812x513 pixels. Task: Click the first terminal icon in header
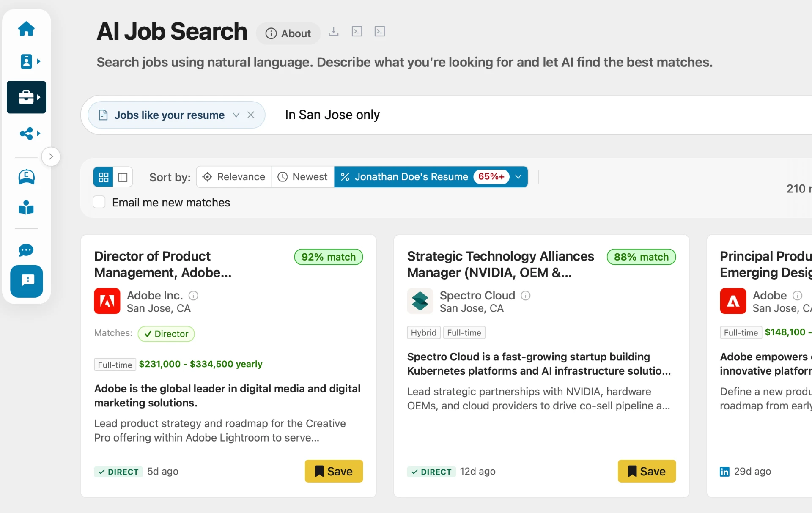[x=357, y=31]
